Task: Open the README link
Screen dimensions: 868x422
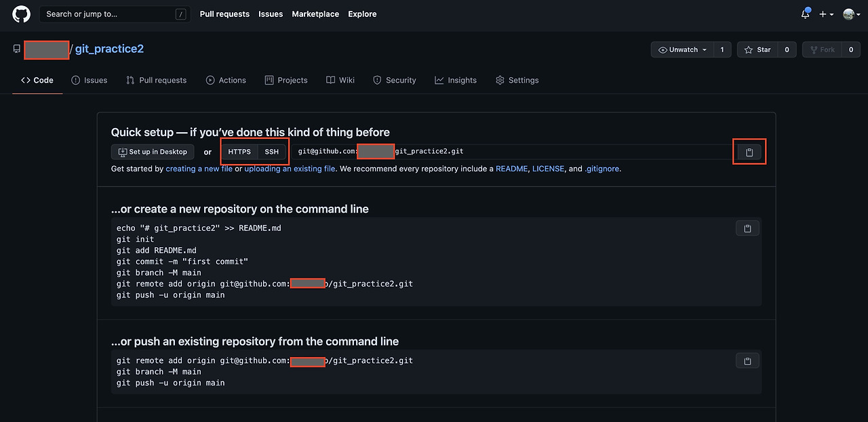Action: point(511,169)
